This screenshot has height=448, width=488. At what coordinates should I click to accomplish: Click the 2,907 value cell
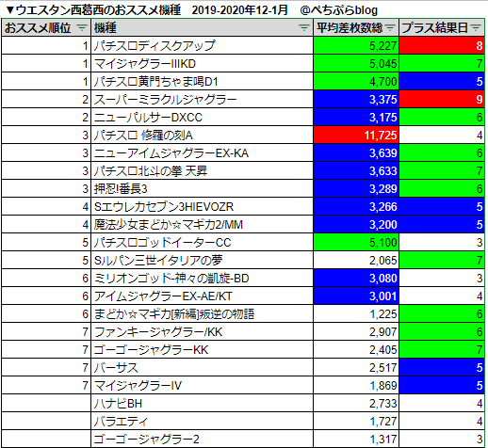(356, 331)
